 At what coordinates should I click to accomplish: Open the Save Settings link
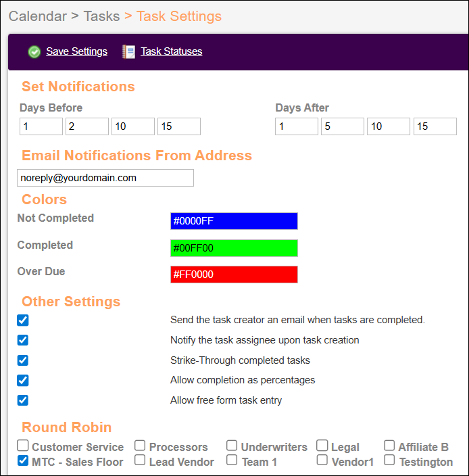coord(77,51)
